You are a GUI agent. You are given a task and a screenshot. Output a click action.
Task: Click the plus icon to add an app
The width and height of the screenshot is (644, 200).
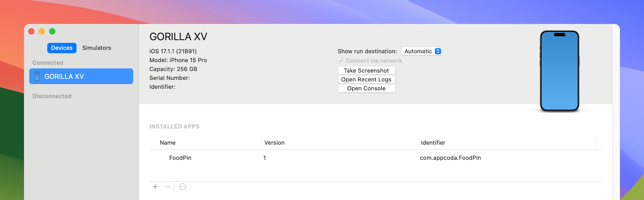[x=155, y=187]
